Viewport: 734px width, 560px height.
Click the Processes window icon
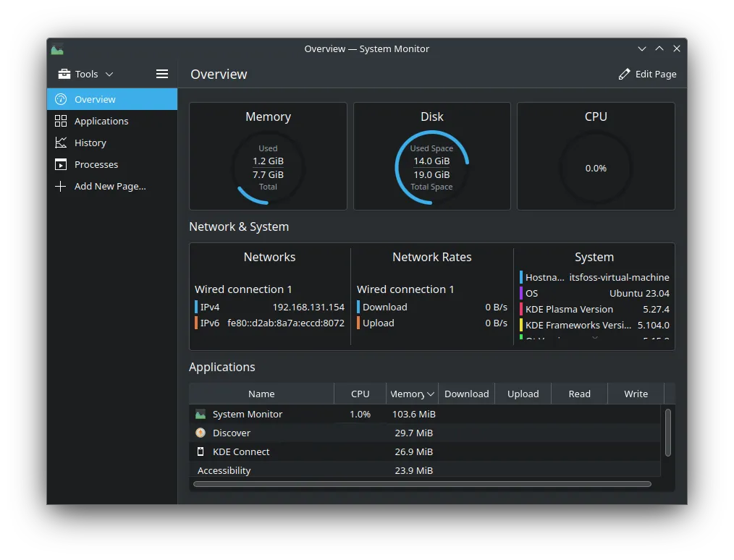[61, 164]
